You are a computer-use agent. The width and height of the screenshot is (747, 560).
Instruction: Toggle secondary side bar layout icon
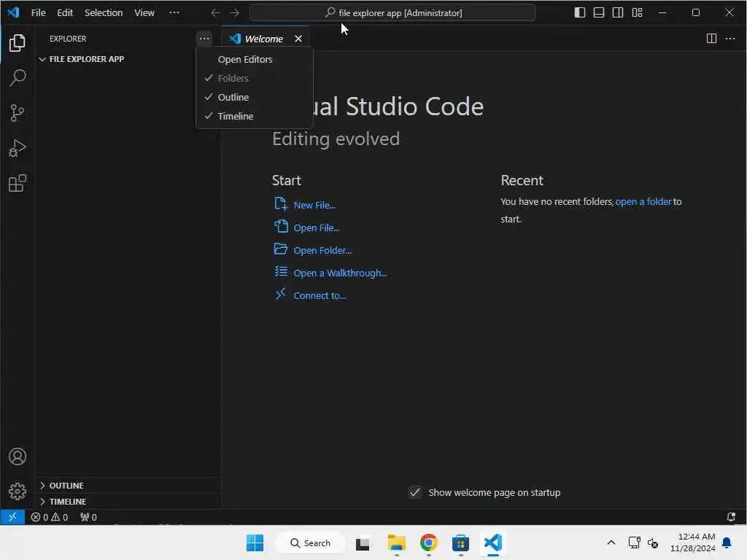click(x=618, y=13)
